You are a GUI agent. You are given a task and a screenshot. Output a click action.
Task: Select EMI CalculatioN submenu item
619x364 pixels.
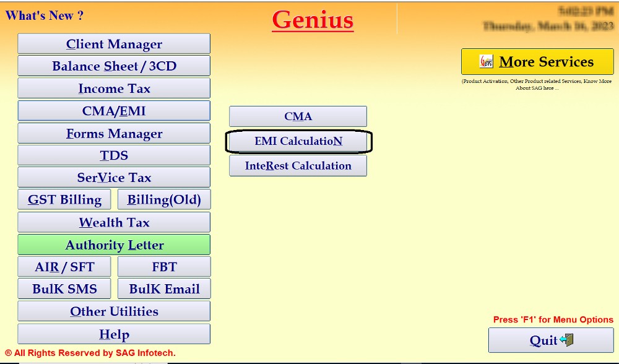click(298, 141)
